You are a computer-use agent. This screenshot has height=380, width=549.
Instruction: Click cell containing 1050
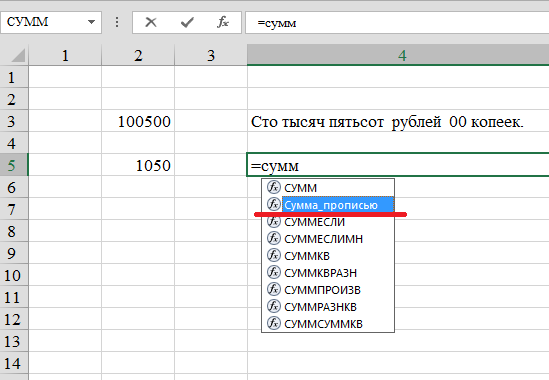tap(138, 165)
